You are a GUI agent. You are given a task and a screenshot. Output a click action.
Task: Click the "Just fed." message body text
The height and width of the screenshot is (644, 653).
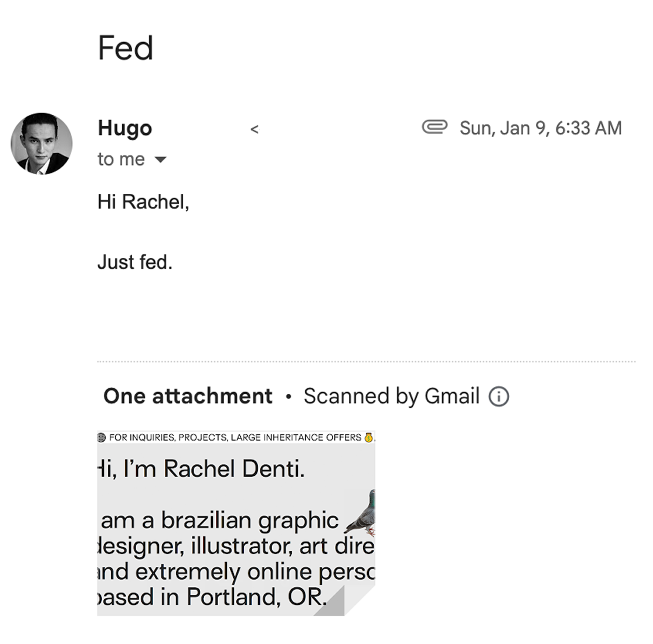point(135,262)
